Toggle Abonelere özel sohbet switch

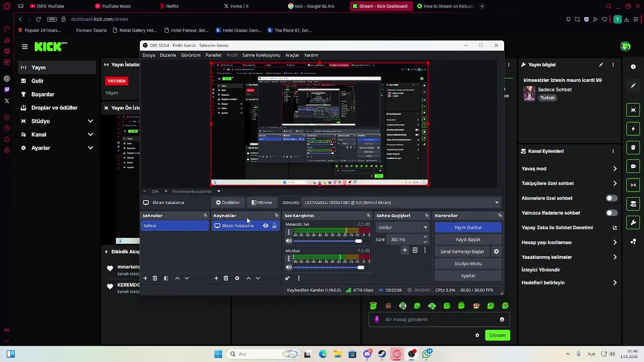[611, 198]
